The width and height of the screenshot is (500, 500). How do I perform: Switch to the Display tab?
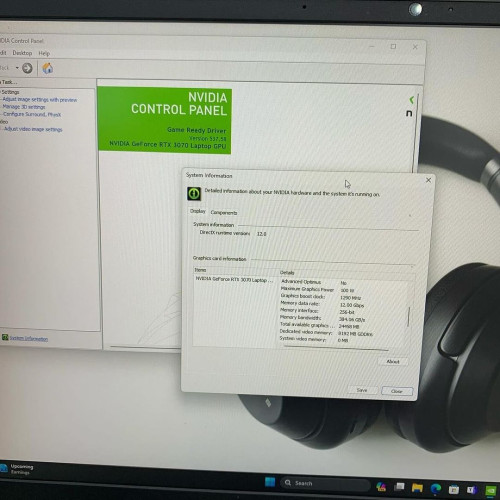tap(198, 211)
